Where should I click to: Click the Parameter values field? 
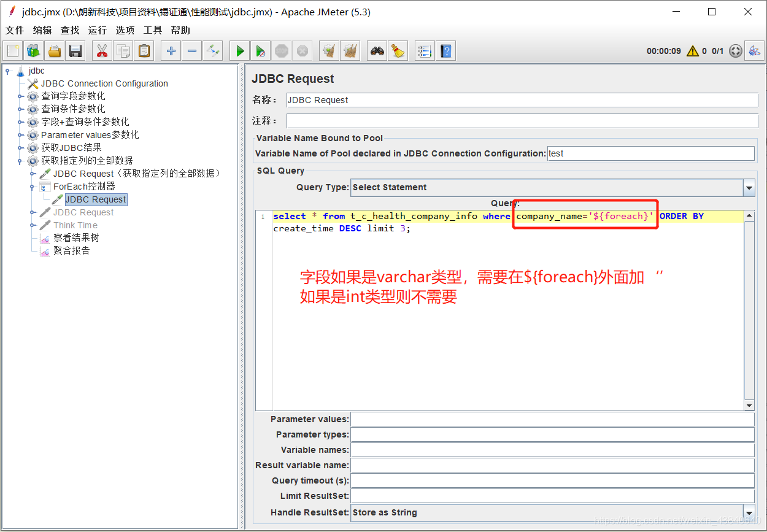(552, 419)
